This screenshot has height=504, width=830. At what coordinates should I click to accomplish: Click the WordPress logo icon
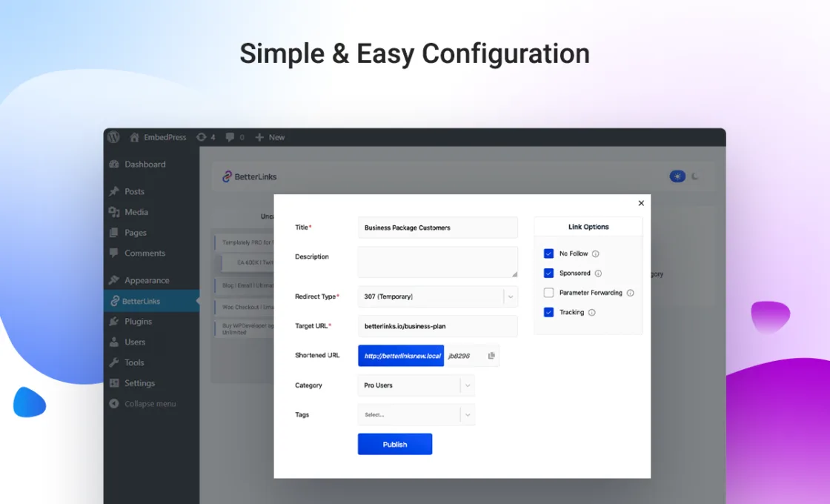(x=113, y=137)
